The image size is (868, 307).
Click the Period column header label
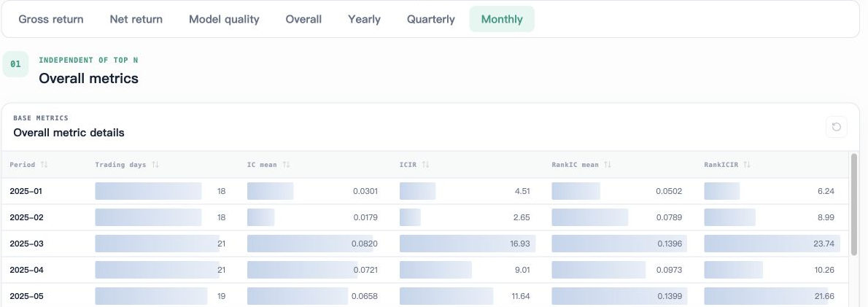pyautogui.click(x=22, y=165)
